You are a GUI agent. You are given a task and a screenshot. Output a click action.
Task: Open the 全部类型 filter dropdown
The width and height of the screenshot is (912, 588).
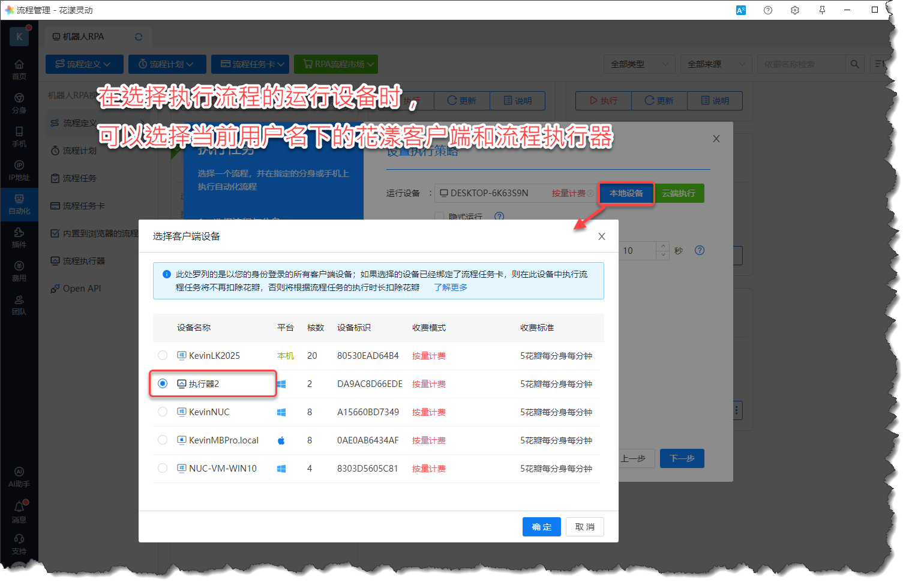coord(639,64)
